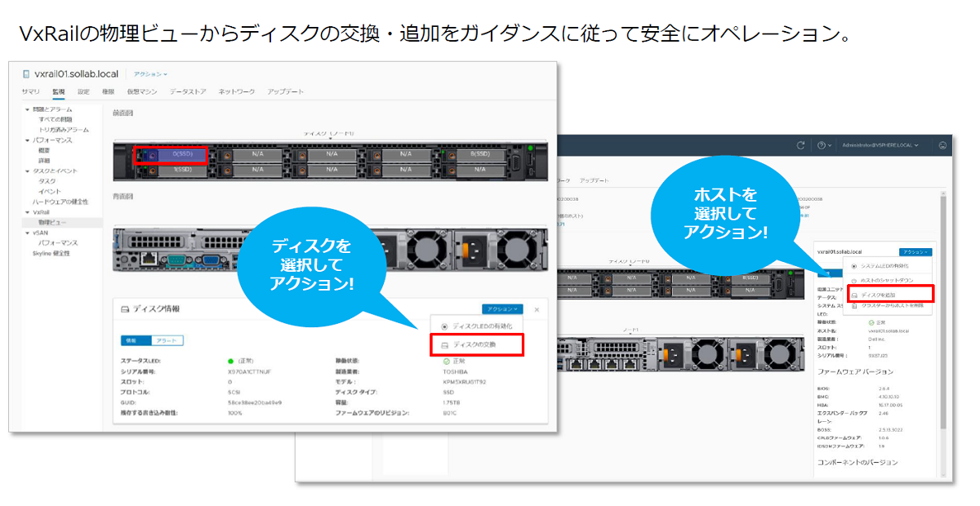Open 詳細 under パフォーマンス
This screenshot has width=980, height=506.
pos(44,161)
